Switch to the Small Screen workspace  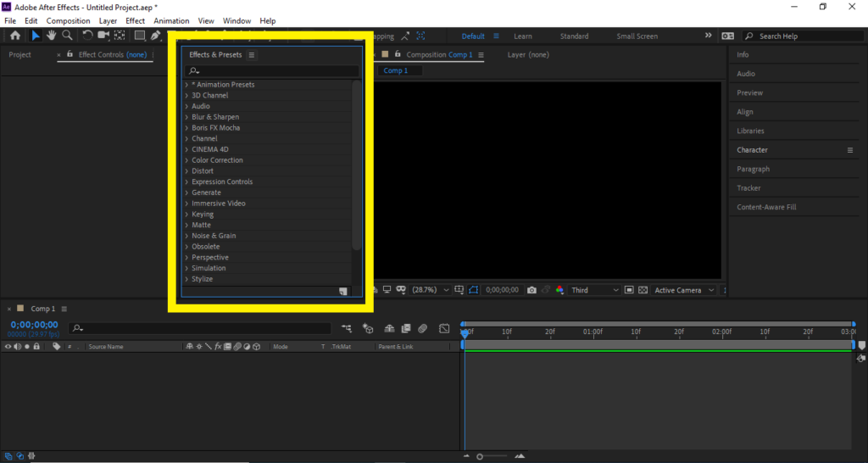click(637, 36)
